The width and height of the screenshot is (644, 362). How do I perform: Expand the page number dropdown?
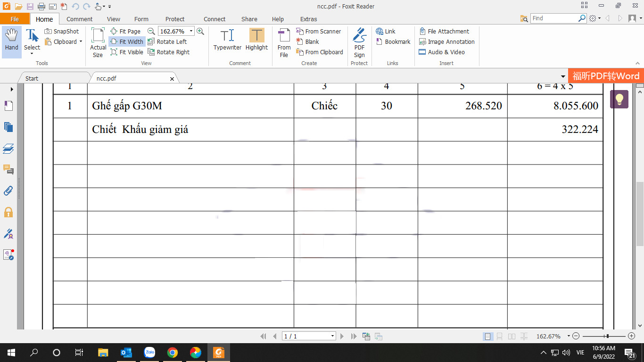point(332,336)
